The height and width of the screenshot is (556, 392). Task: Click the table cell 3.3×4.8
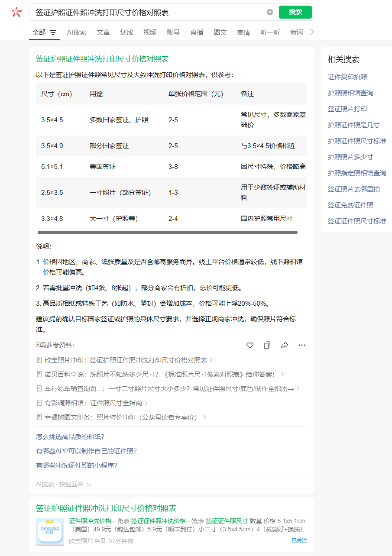[x=52, y=218]
